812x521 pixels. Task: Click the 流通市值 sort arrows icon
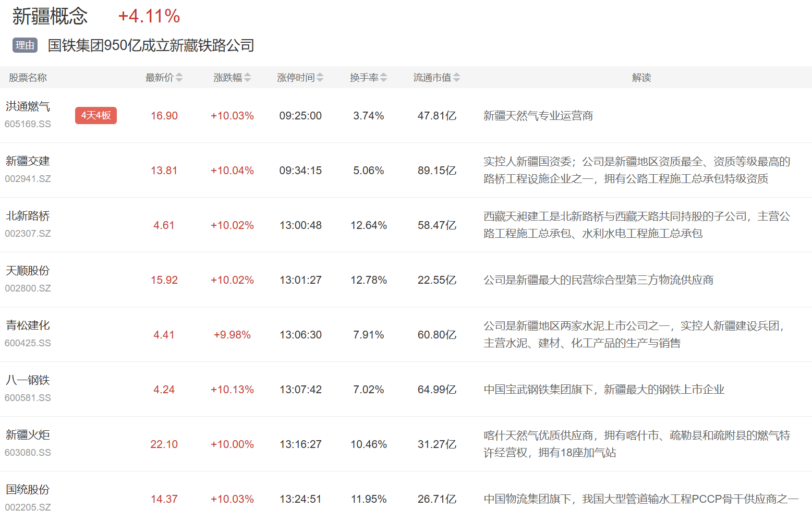pyautogui.click(x=457, y=78)
